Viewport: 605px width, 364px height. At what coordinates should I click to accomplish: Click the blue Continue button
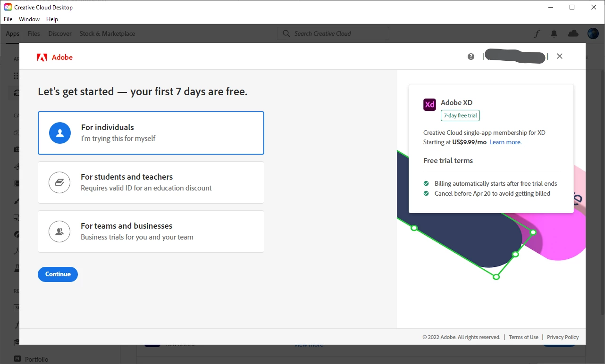coord(58,274)
